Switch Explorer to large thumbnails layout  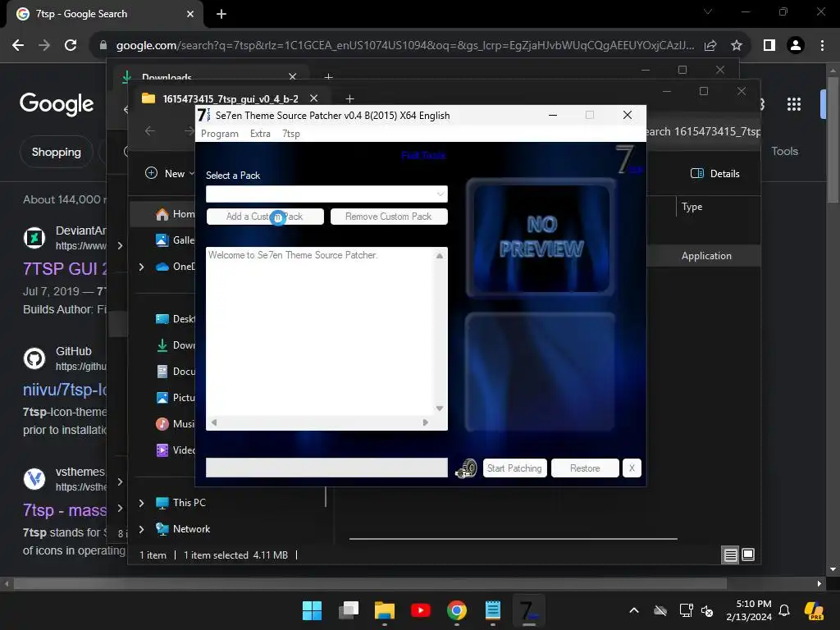point(748,555)
